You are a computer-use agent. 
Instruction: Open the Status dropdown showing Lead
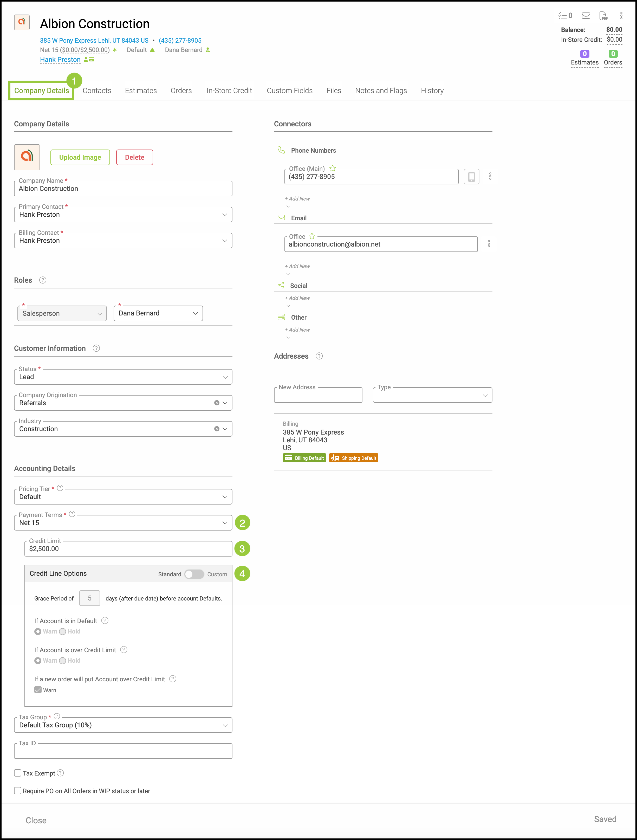click(123, 377)
